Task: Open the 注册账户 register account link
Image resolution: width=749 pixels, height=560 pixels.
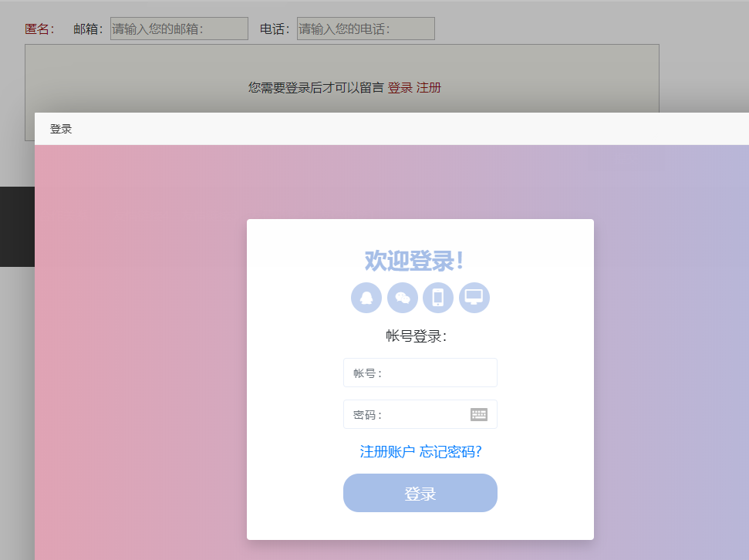Action: coord(387,451)
